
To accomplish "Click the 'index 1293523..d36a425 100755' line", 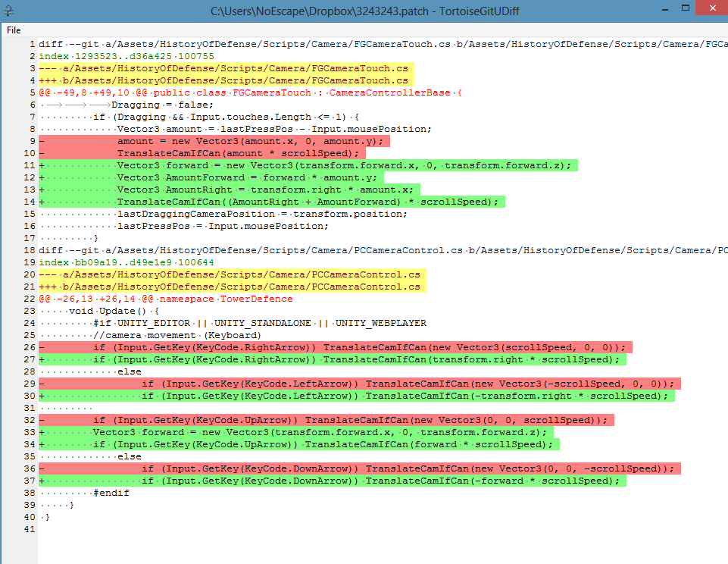I will click(x=127, y=56).
